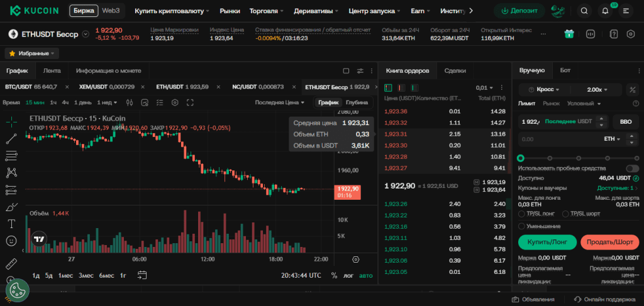
Task: Enter fullscreen chart mode
Action: (x=190, y=102)
